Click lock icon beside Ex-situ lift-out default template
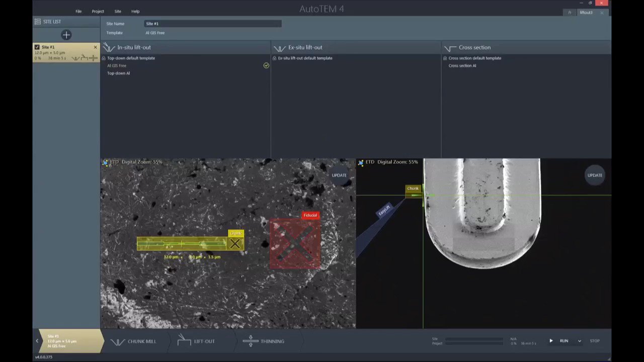The width and height of the screenshot is (644, 362). (274, 58)
